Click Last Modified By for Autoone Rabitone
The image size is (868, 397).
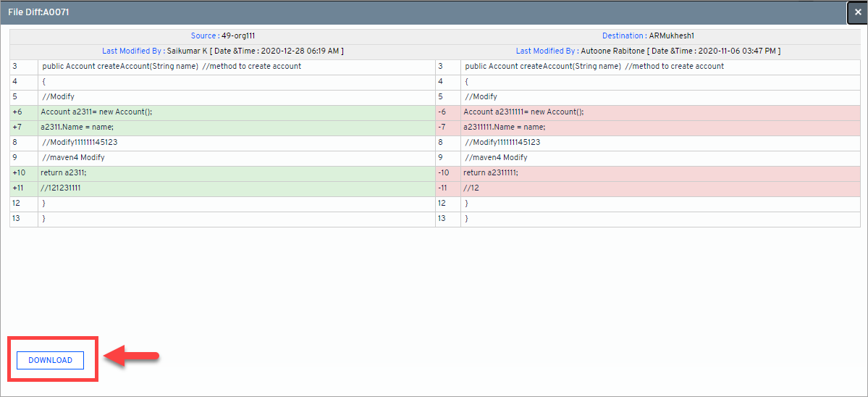547,51
